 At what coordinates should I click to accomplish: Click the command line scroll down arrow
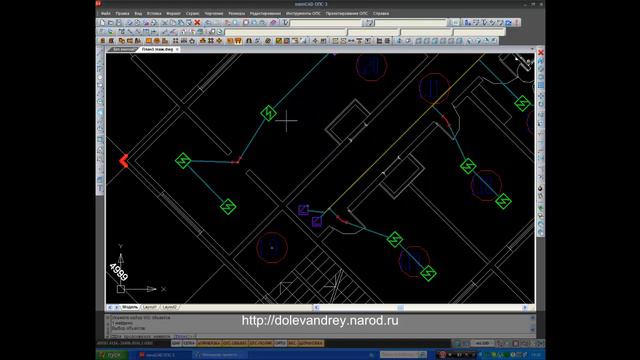(x=532, y=329)
